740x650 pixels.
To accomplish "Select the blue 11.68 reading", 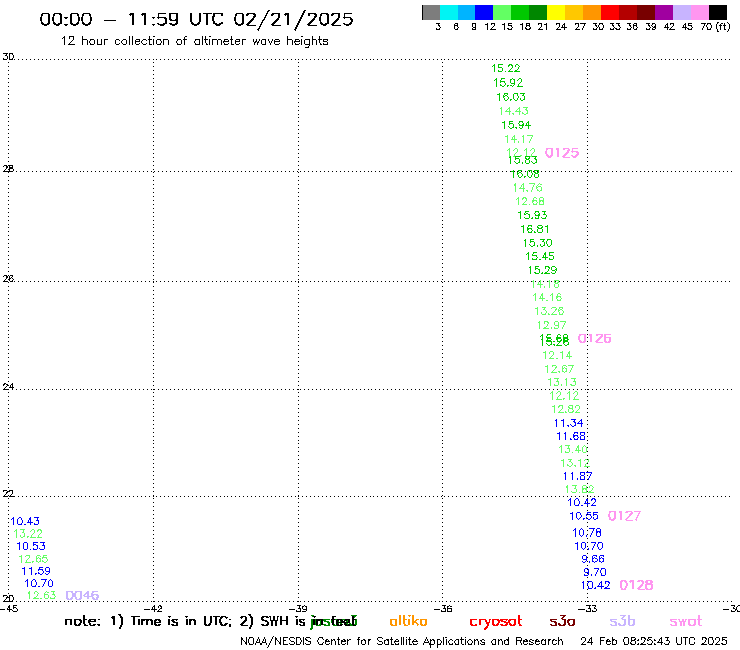I will [571, 436].
